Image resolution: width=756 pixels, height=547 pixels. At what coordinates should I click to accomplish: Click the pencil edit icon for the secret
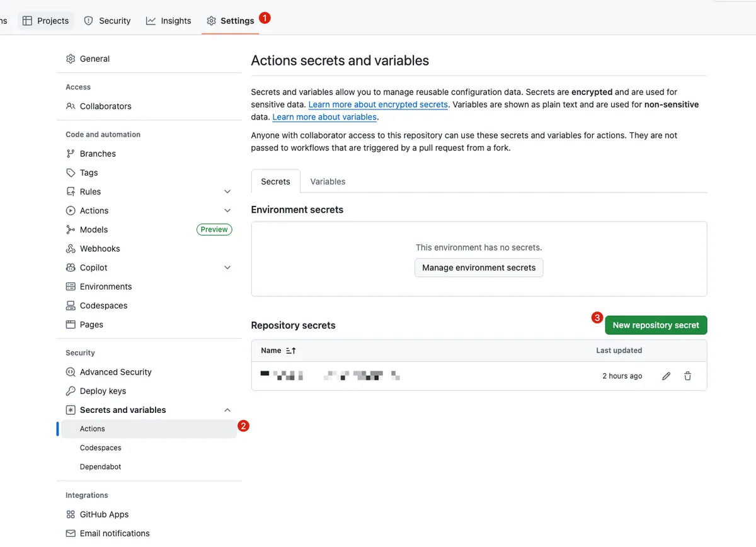(x=666, y=376)
